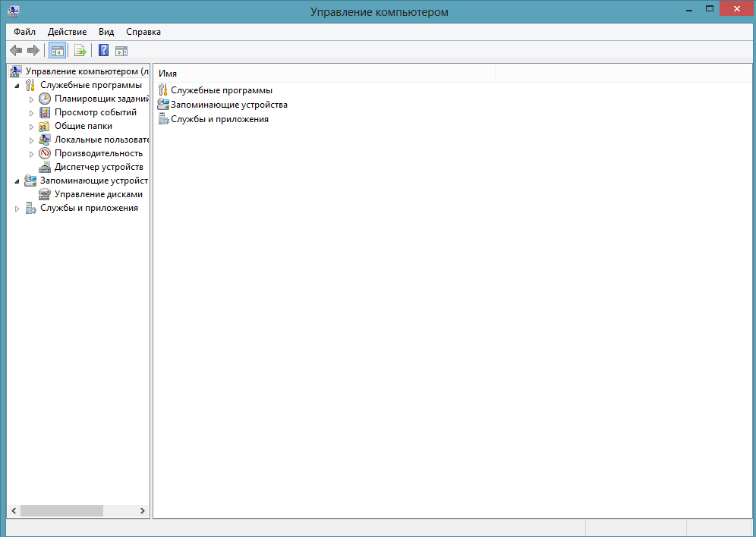
Task: Click the Export list toolbar icon
Action: [80, 50]
